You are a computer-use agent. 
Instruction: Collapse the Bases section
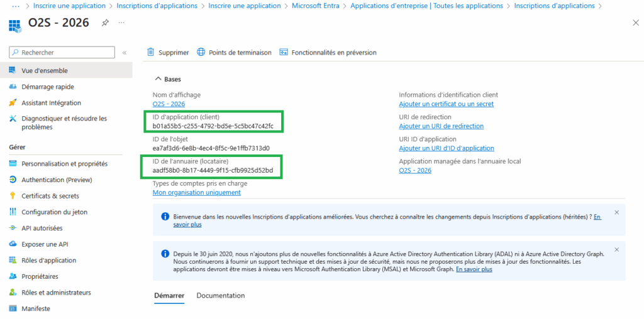[x=157, y=79]
